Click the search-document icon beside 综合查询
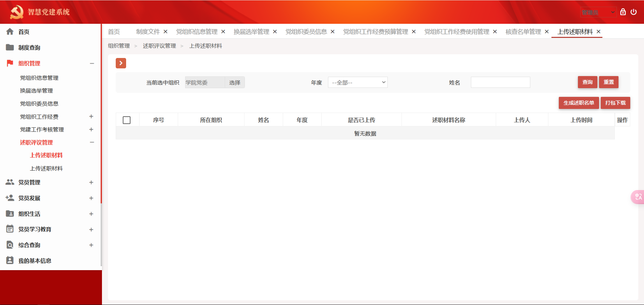The image size is (644, 305). point(10,245)
